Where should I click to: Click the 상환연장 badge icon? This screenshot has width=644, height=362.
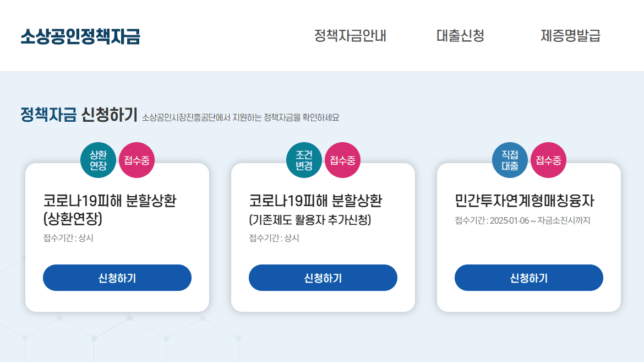pyautogui.click(x=98, y=160)
